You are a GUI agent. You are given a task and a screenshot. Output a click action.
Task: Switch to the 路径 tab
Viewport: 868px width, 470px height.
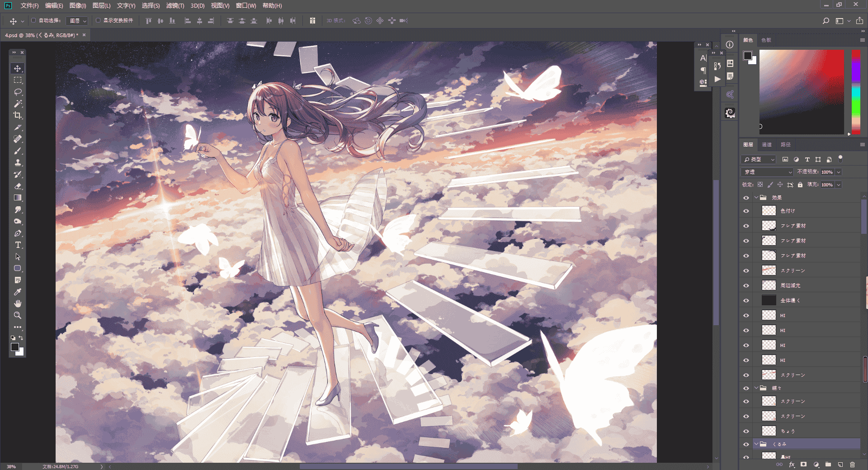click(786, 145)
